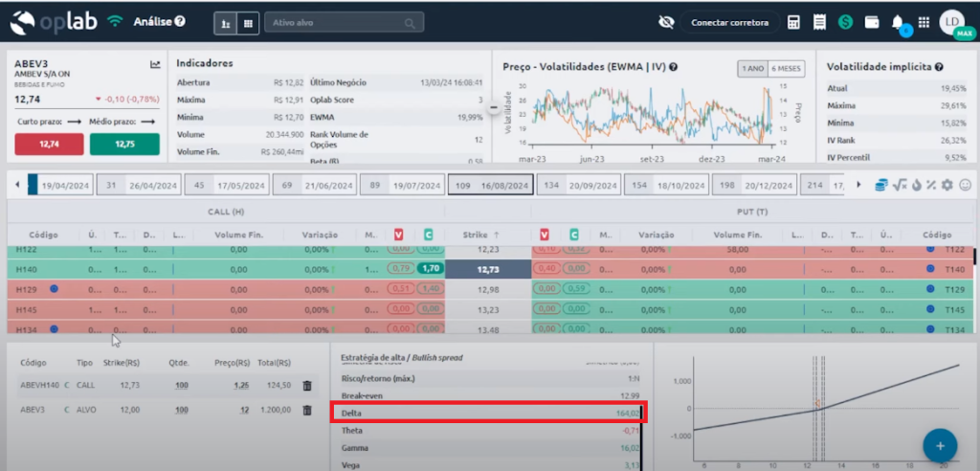
Task: Open the wallet icon in header
Action: coord(871,22)
